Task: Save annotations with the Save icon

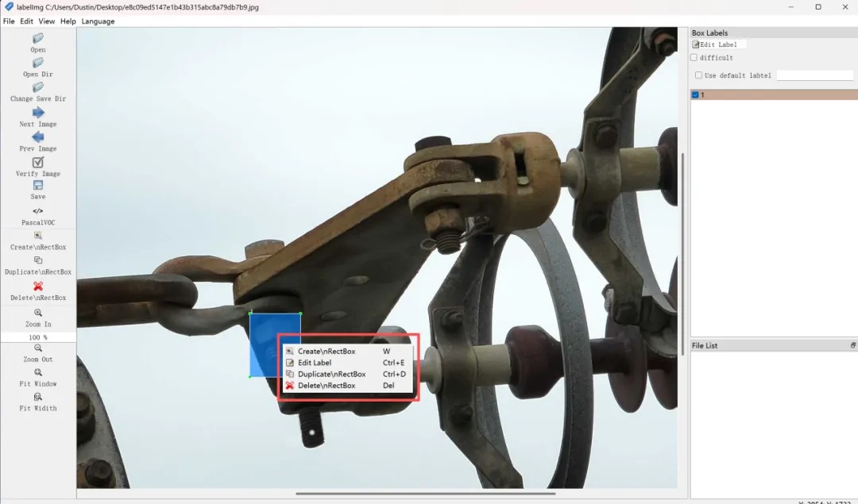Action: (38, 185)
